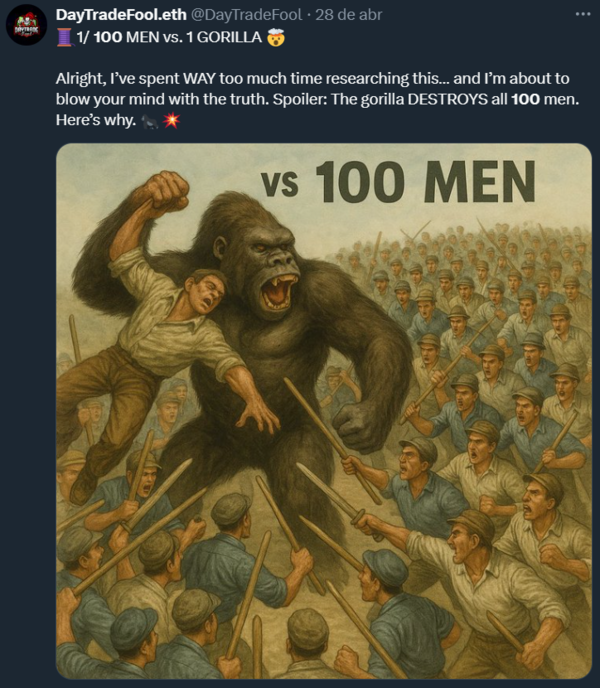Click the tweet text starting with Alright

pyautogui.click(x=317, y=99)
